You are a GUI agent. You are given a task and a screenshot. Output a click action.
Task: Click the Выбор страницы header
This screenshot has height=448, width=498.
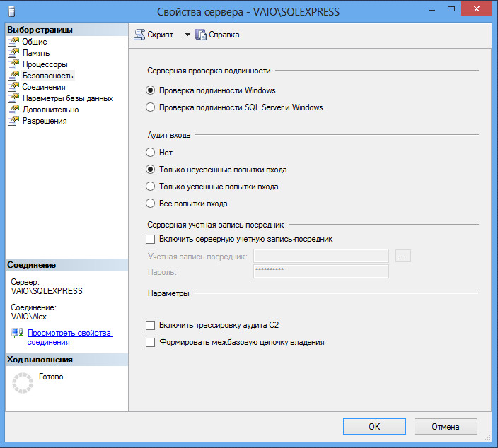tap(66, 30)
